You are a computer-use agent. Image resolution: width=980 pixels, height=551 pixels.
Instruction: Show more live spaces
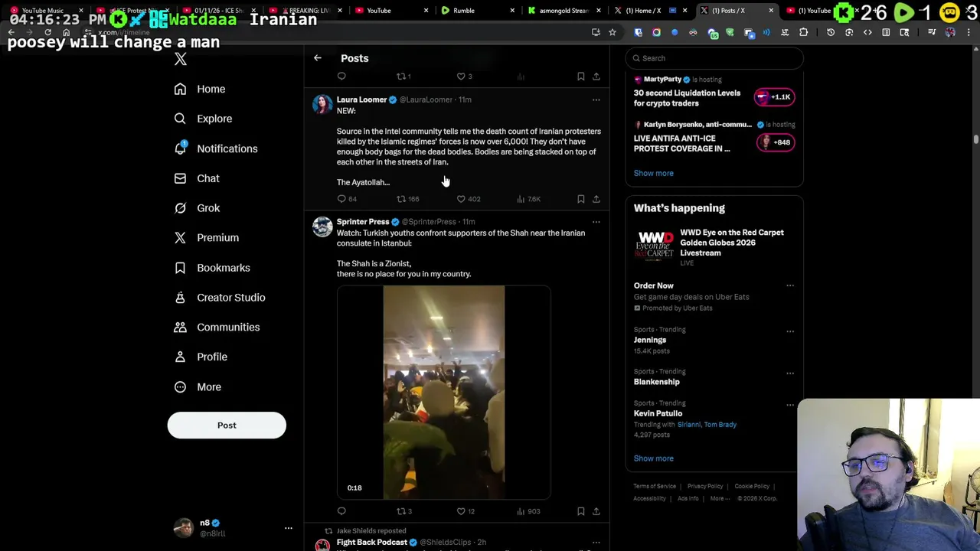(x=653, y=173)
